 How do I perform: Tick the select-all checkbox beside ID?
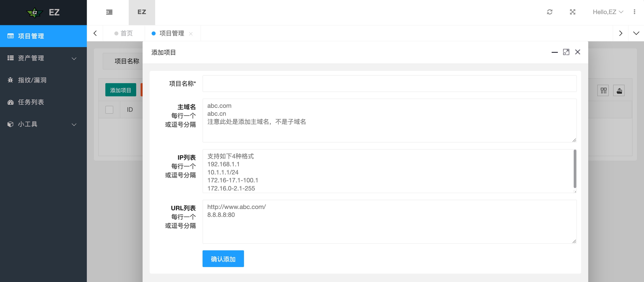click(109, 110)
